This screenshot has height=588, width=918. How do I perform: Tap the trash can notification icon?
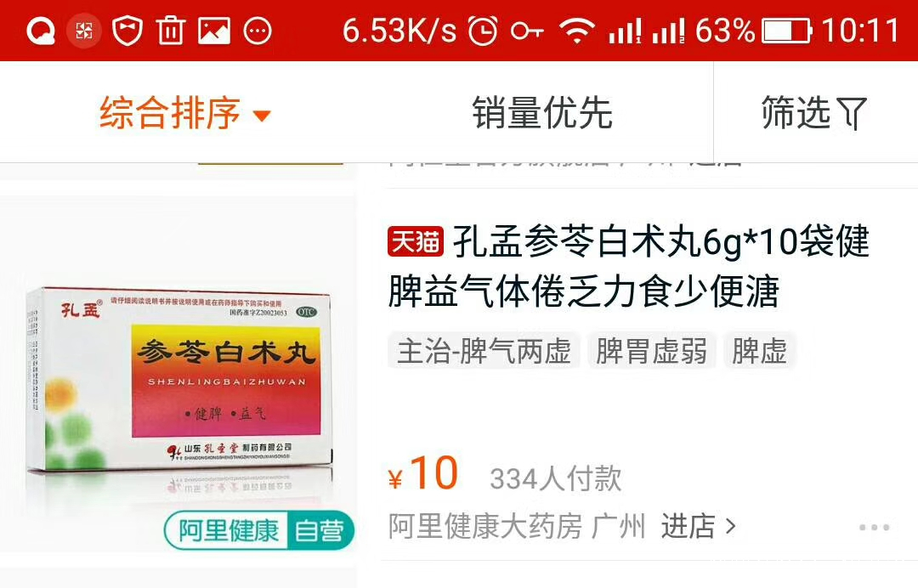[170, 31]
